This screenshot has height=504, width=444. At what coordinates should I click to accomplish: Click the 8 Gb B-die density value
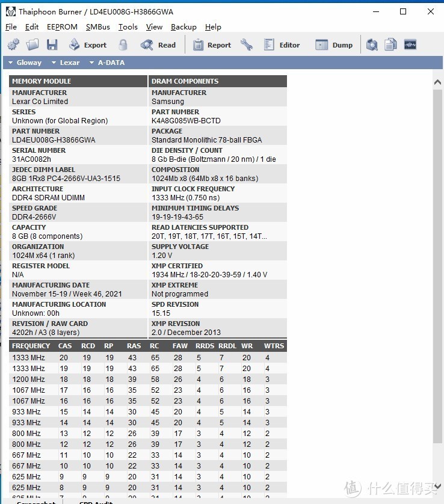214,159
